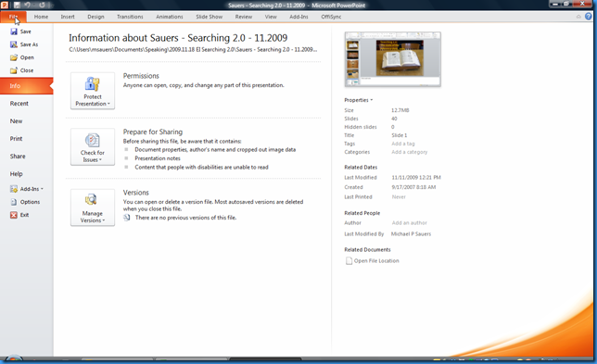Open the Slide Show ribbon tab
The height and width of the screenshot is (364, 597).
209,17
